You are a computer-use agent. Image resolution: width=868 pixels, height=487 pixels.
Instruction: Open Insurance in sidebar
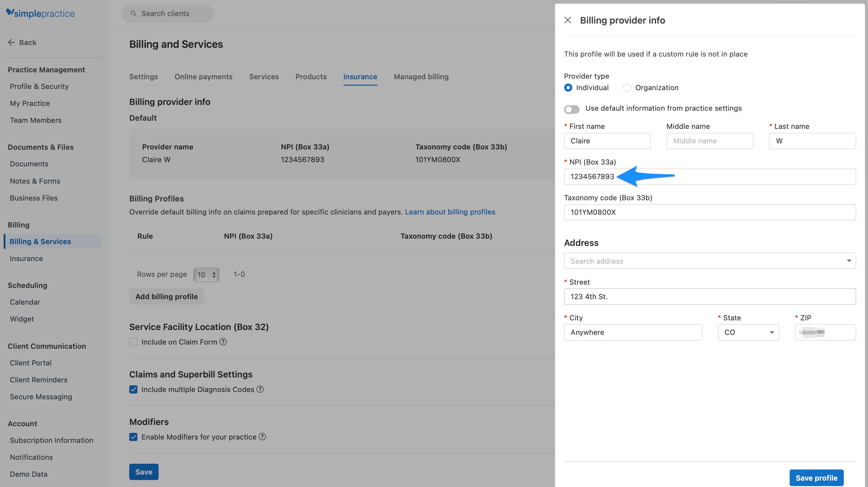coord(26,258)
